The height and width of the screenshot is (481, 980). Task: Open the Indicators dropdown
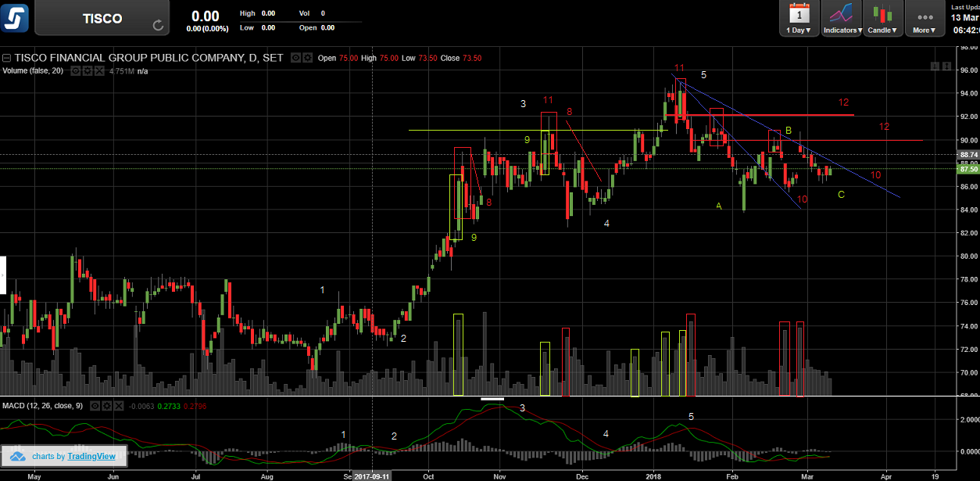coord(842,19)
